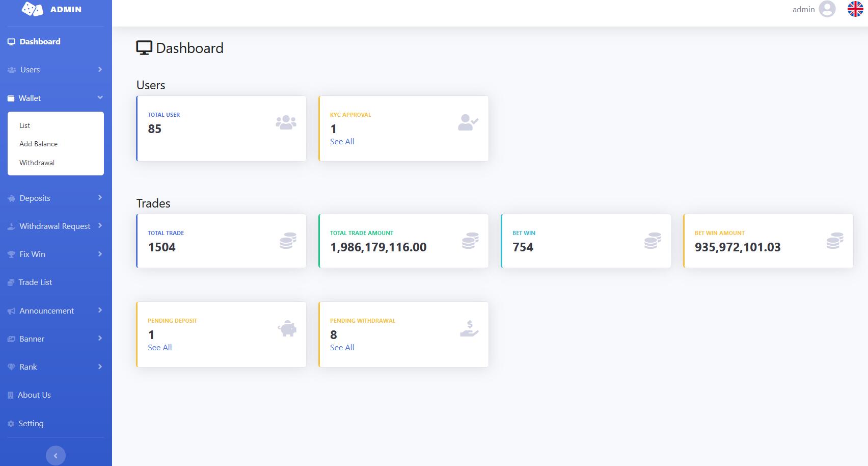Click the amount 935,972,101.03
The image size is (868, 466).
tap(738, 247)
